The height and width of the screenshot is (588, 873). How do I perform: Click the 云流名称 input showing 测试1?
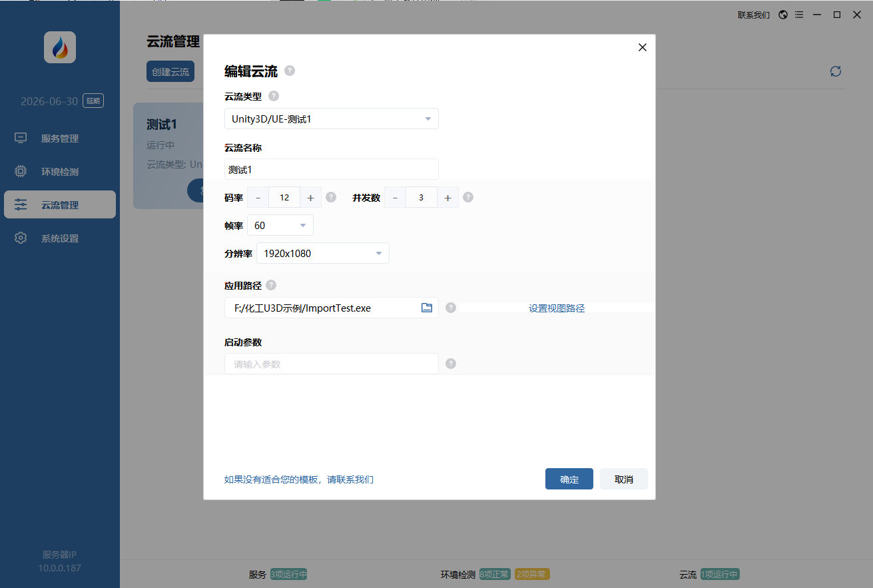point(331,169)
